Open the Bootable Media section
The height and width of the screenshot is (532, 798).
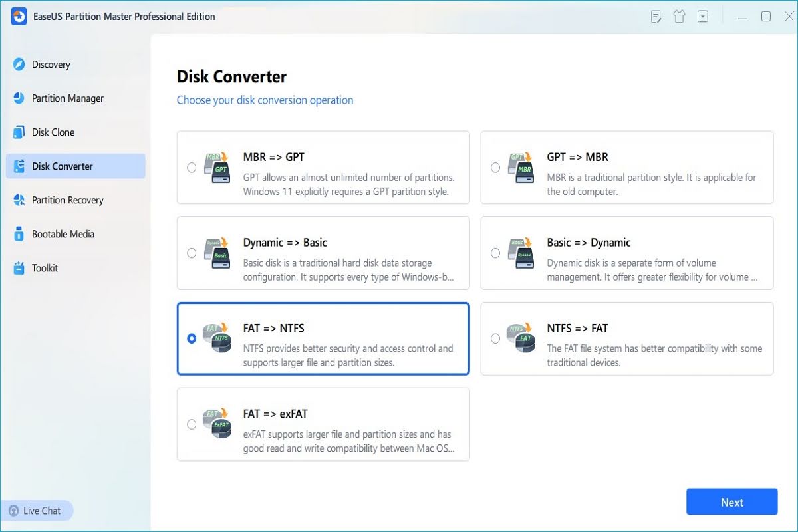[x=75, y=234]
